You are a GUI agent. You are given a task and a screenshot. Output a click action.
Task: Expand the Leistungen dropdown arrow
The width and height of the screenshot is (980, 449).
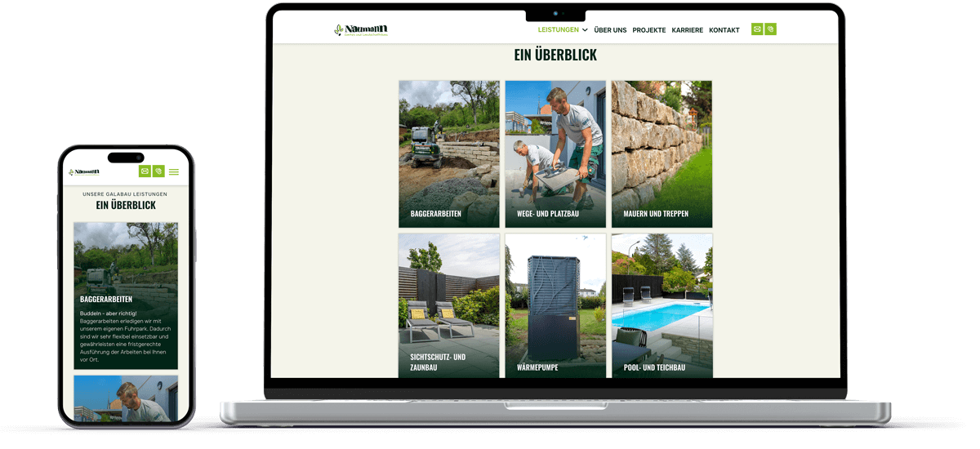pos(585,30)
